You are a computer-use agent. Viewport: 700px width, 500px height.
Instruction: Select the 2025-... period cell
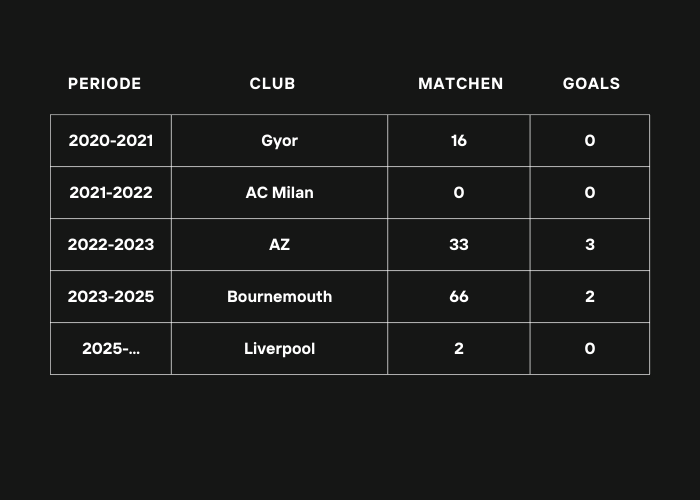111,349
